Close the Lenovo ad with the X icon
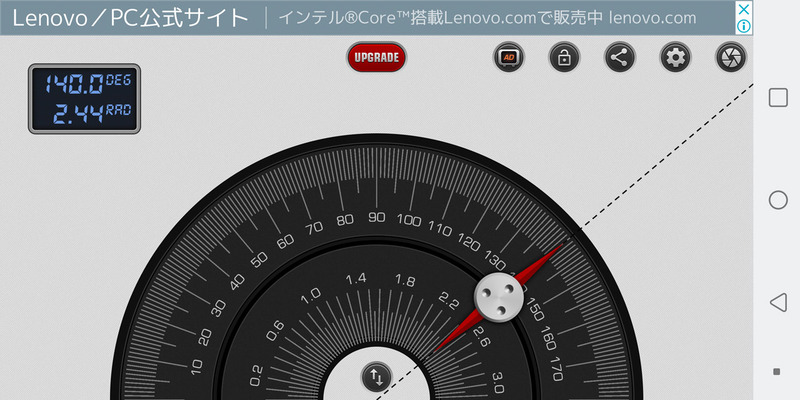Image resolution: width=800 pixels, height=400 pixels. [744, 9]
